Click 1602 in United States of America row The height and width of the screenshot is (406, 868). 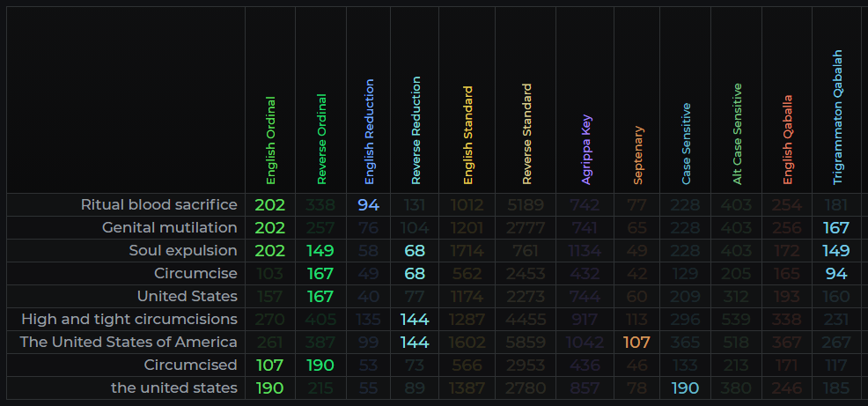[467, 343]
